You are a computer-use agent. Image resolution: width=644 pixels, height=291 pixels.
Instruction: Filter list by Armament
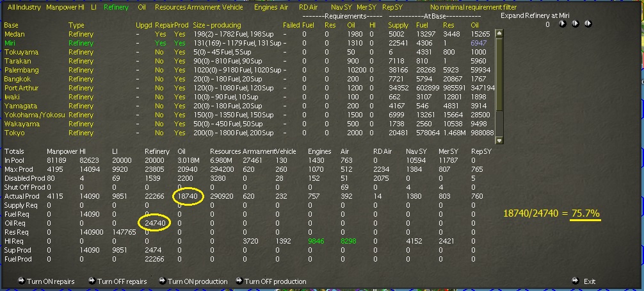point(204,8)
